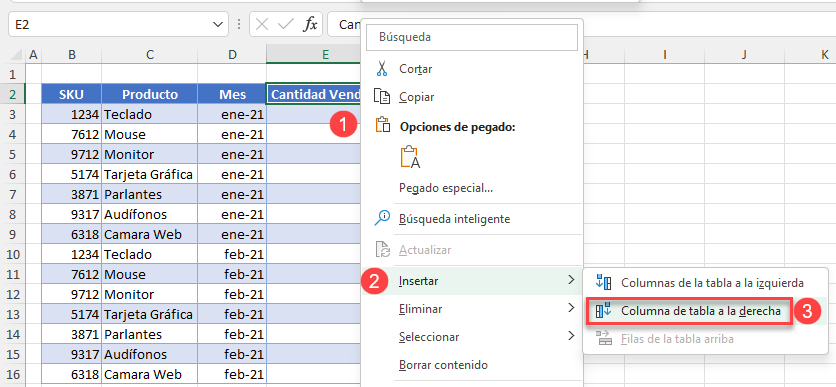Click the ene-21 cell in row 7

231,195
